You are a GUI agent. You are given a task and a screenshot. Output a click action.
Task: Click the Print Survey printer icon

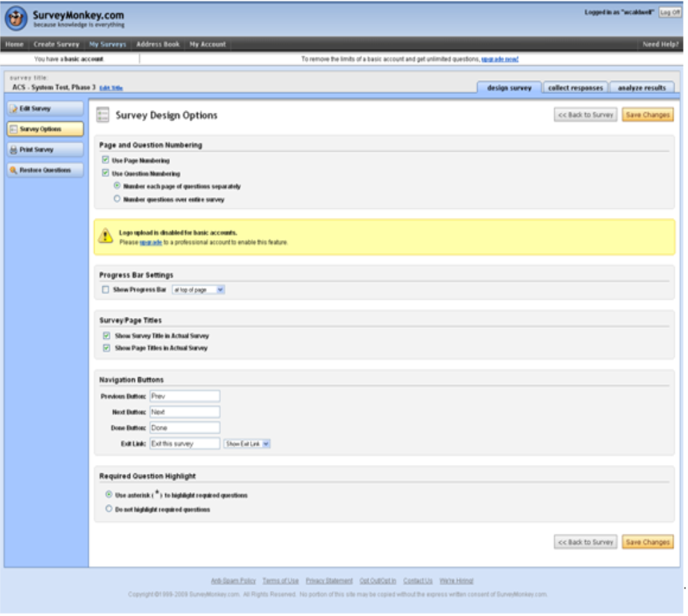click(13, 150)
